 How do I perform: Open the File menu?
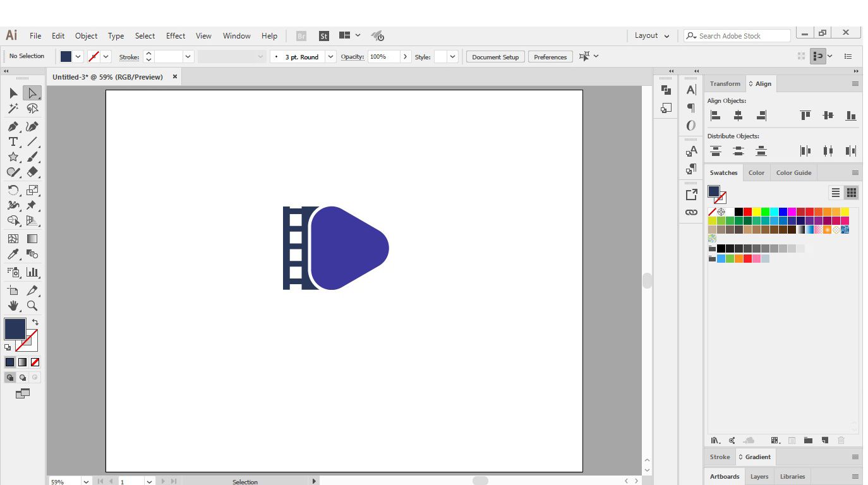[x=35, y=36]
